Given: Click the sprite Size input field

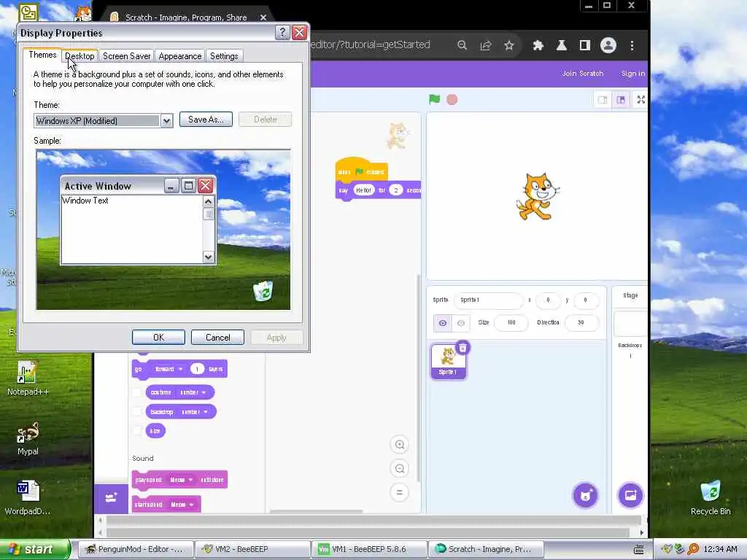Looking at the screenshot, I should pyautogui.click(x=511, y=322).
